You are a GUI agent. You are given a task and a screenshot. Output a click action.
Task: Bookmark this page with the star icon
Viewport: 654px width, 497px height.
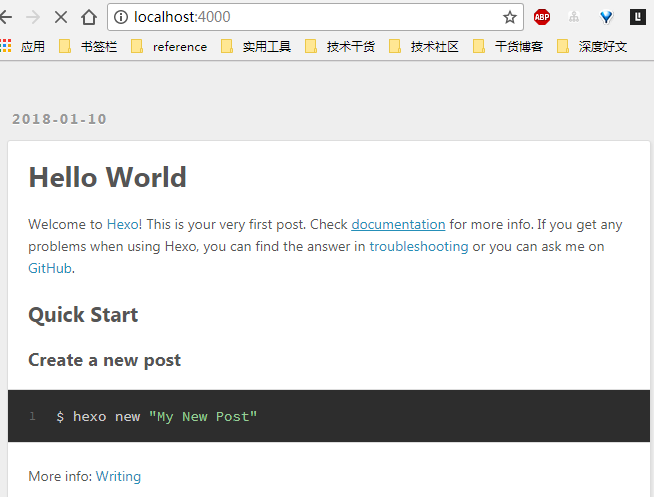[510, 17]
